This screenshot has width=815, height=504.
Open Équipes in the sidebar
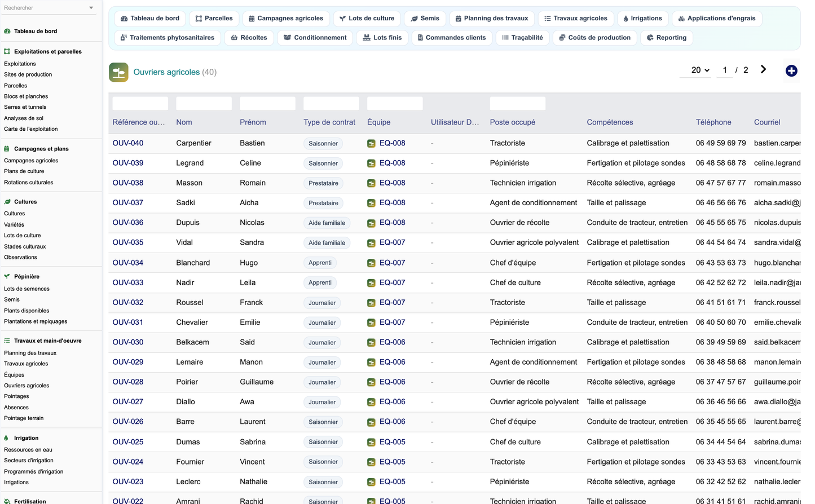click(14, 375)
